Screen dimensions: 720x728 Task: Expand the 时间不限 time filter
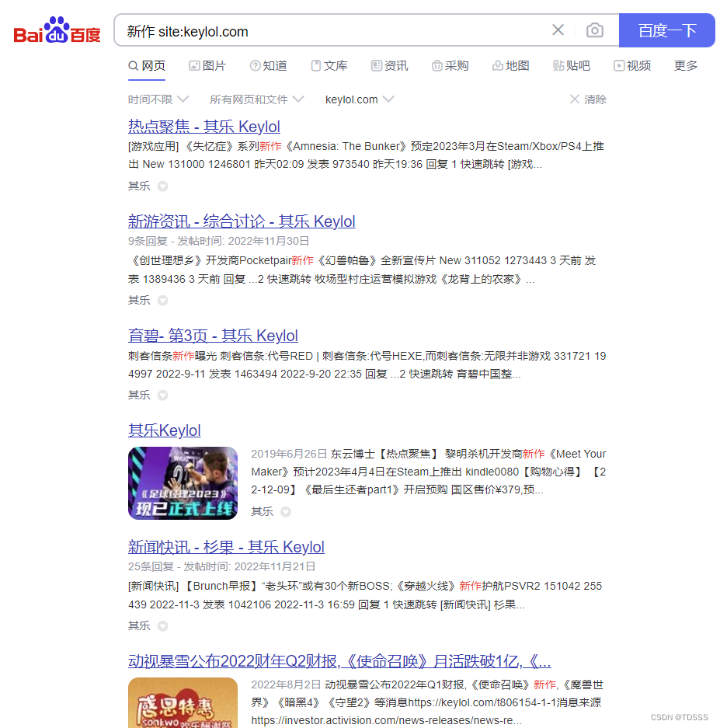coord(158,99)
